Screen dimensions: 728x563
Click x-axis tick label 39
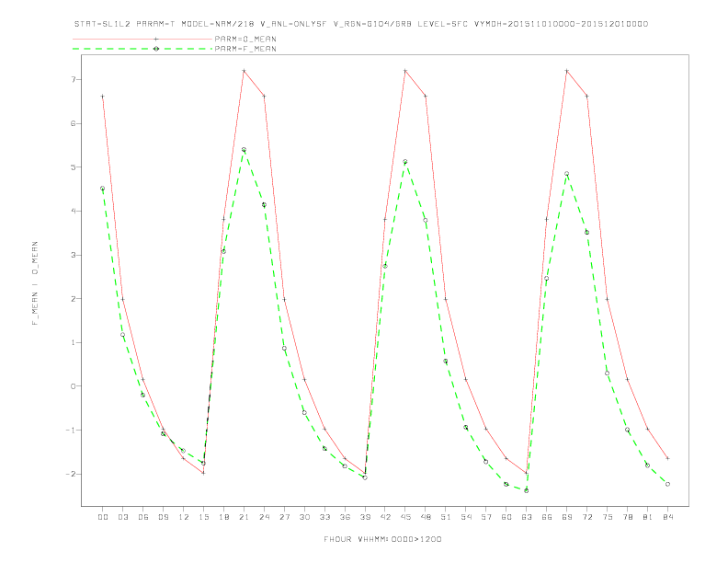pos(365,517)
